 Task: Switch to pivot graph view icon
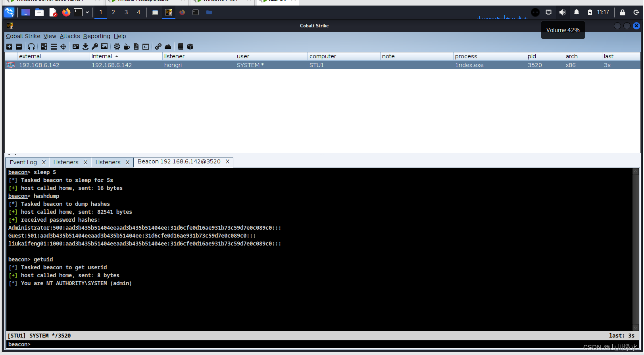(44, 46)
